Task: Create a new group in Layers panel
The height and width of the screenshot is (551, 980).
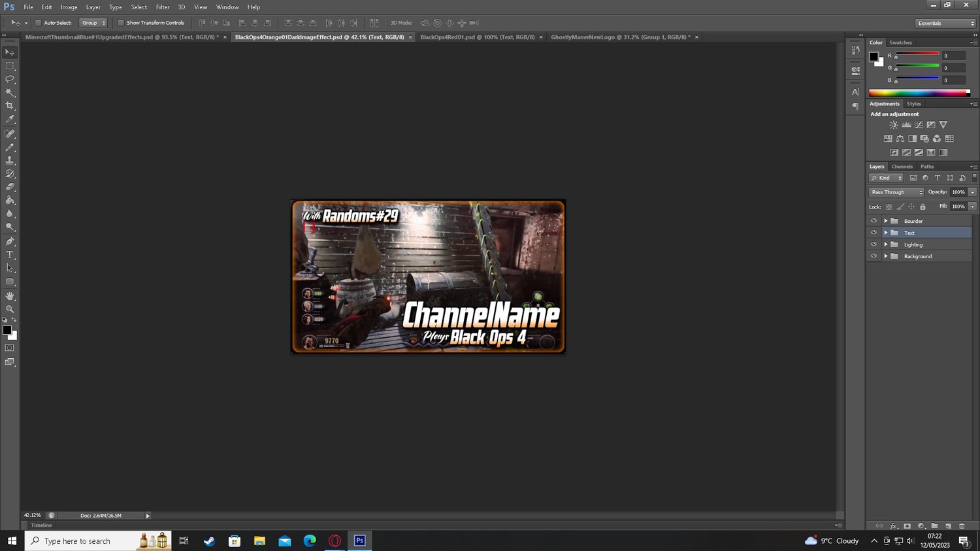Action: pos(934,526)
